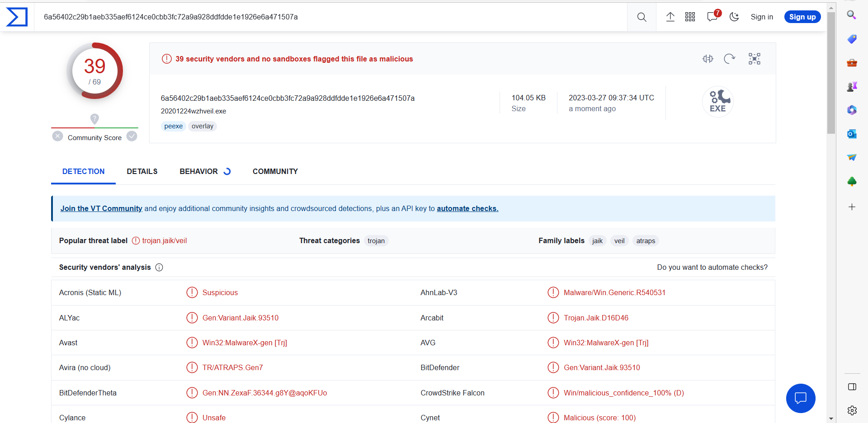868x423 pixels.
Task: Click the 39/69 detection score gauge
Action: (94, 71)
